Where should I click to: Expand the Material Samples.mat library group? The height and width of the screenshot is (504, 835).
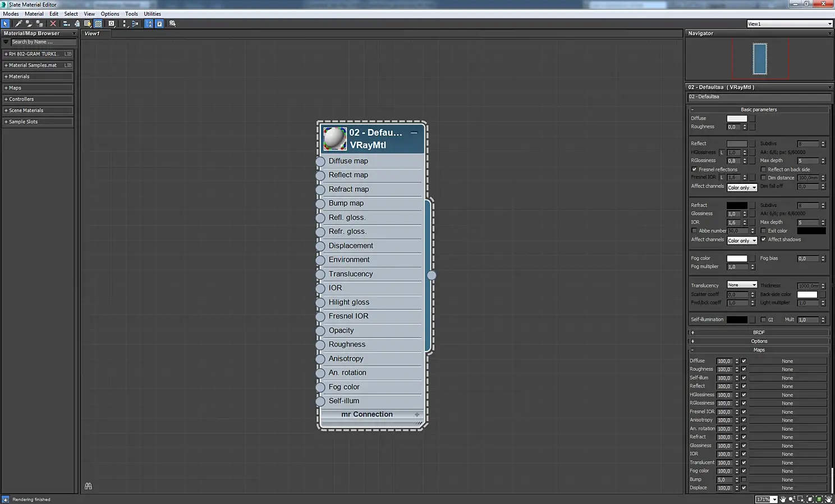point(38,66)
